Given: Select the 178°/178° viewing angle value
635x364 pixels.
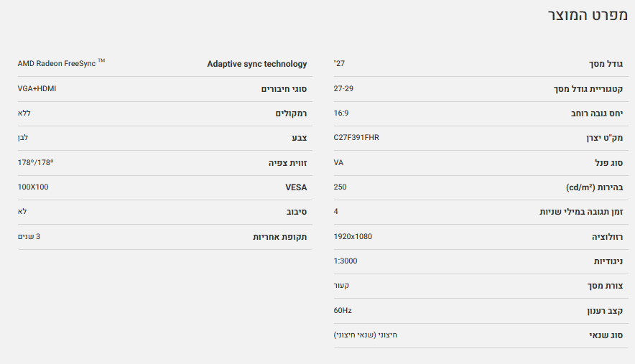Looking at the screenshot, I should coord(36,162).
